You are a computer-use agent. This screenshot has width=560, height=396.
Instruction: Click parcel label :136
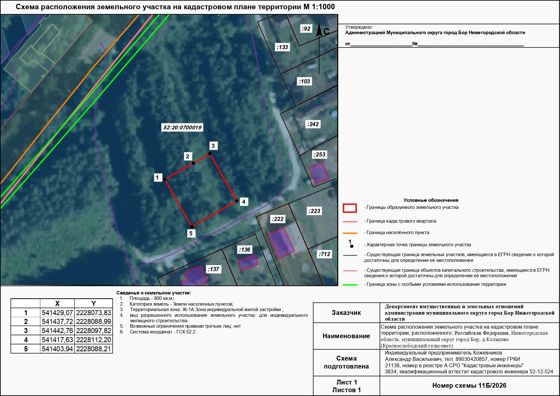tap(245, 249)
